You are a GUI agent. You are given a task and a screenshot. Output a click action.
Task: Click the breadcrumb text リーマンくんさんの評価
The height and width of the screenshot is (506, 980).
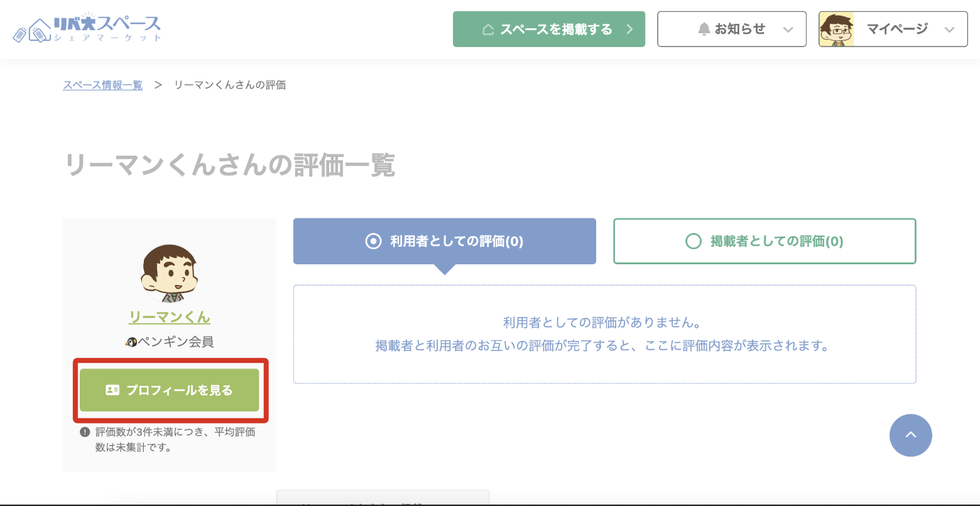click(230, 85)
